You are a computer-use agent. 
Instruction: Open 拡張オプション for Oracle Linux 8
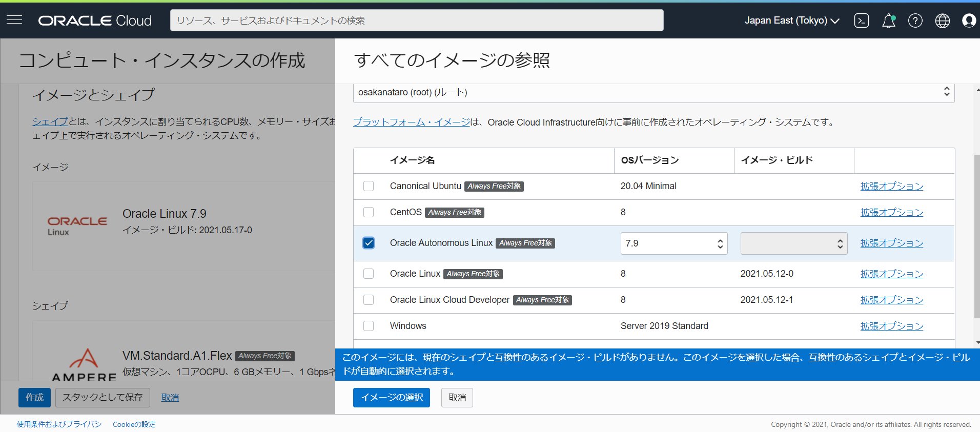892,274
